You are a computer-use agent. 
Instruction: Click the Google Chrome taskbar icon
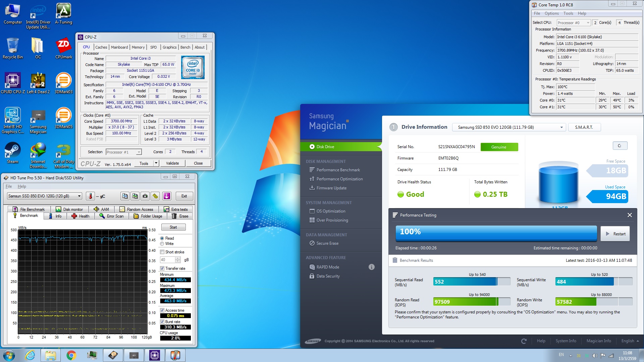[71, 355]
